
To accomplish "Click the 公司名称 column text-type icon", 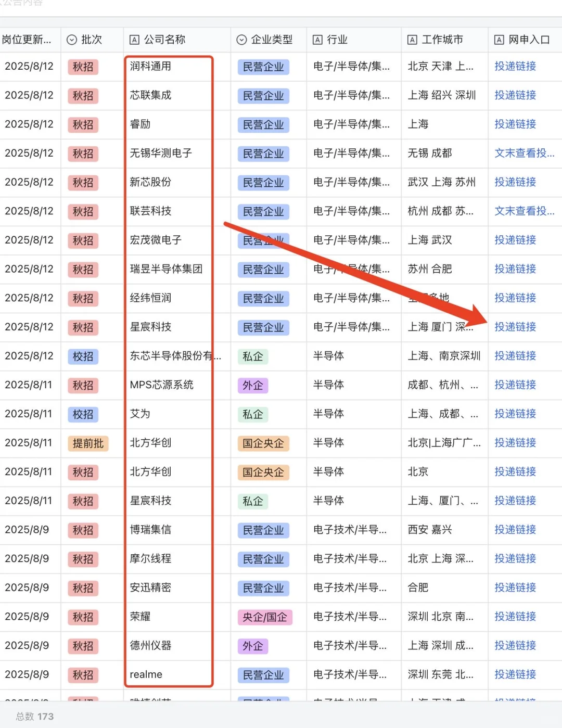I will (x=134, y=40).
